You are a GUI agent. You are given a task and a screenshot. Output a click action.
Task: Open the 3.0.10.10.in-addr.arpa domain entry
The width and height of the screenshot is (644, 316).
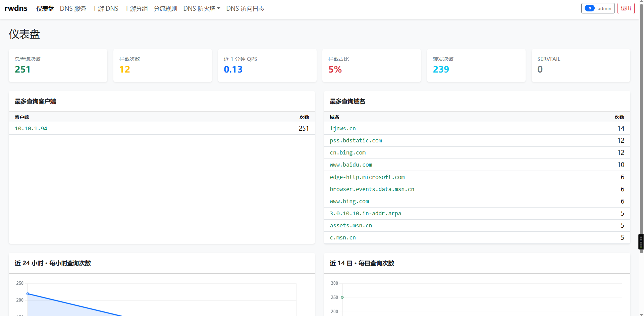tap(366, 213)
